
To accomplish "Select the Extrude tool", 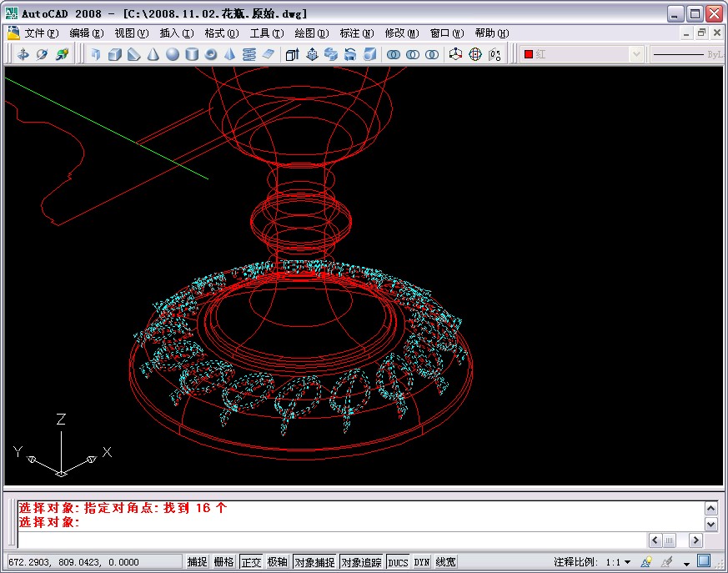I will click(292, 54).
